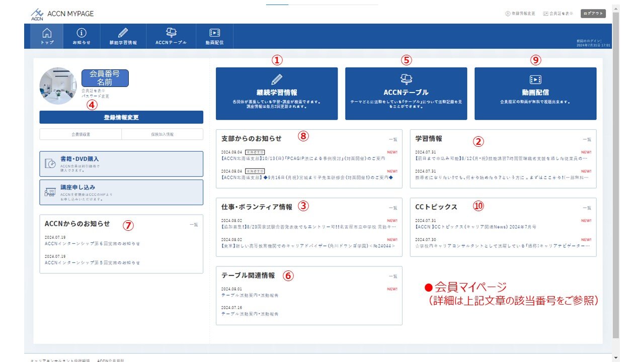Click the 仕事・ボランティア情報 section heading
Viewport: 644px width, 362px height.
257,207
